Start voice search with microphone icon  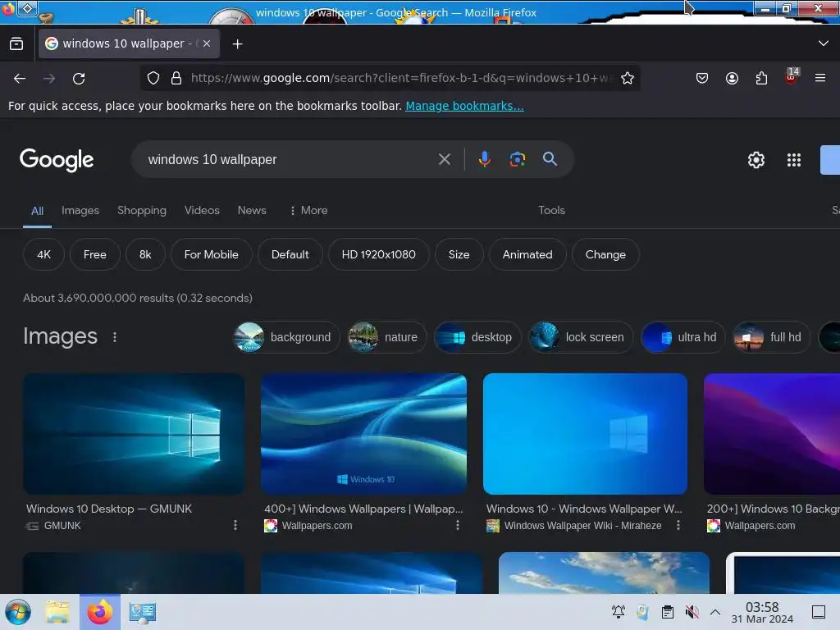(x=484, y=159)
